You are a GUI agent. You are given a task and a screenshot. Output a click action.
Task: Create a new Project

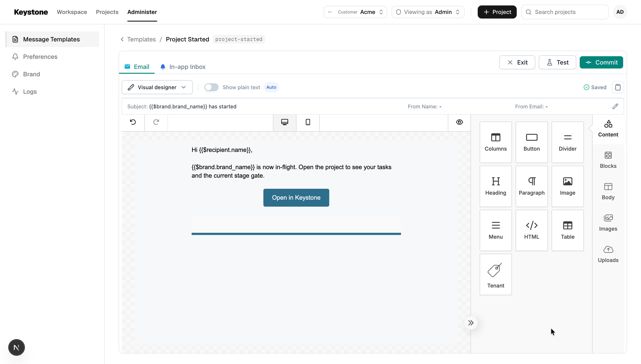coord(497,12)
